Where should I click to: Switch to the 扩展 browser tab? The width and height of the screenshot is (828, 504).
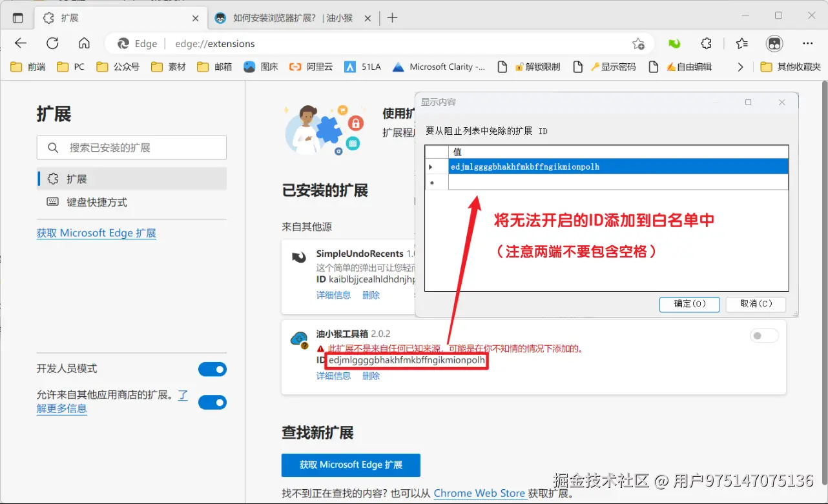pyautogui.click(x=119, y=18)
